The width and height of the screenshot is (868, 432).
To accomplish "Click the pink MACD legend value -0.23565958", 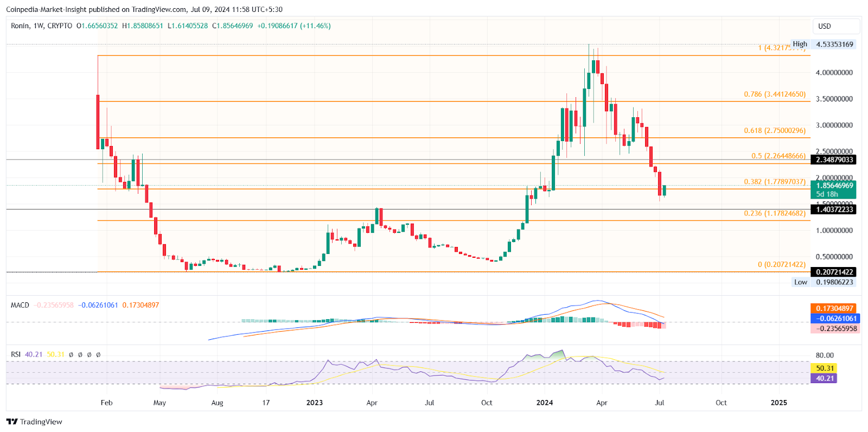I will (54, 305).
